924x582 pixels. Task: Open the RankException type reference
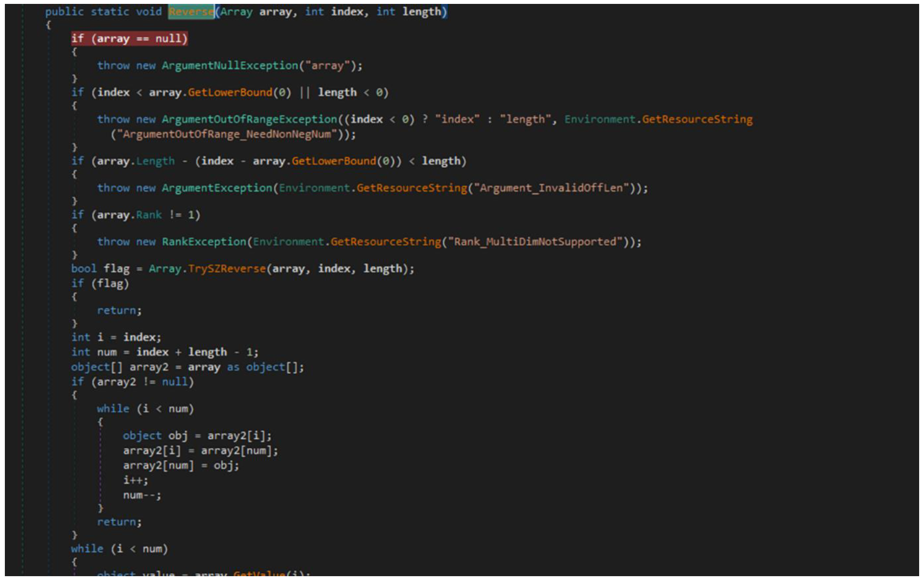[x=204, y=242]
